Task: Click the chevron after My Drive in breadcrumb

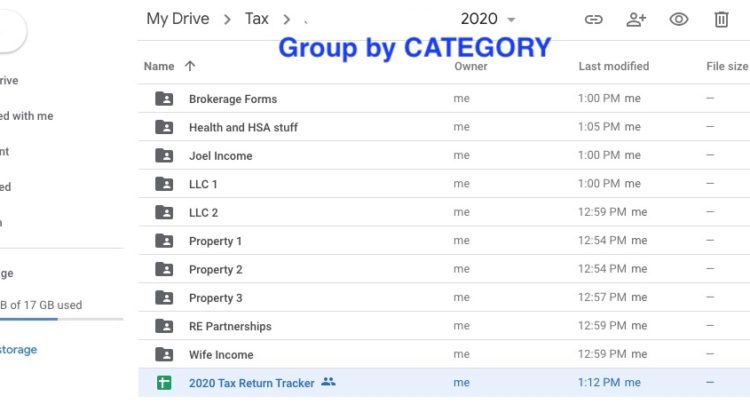Action: (227, 19)
